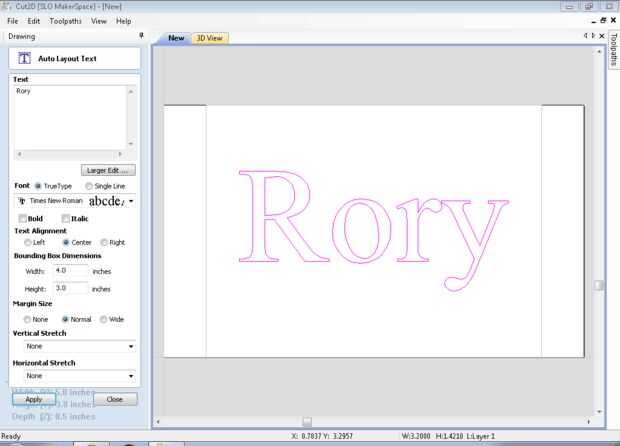Click the Drawing panel pin icon
This screenshot has width=620, height=446.
tap(141, 36)
